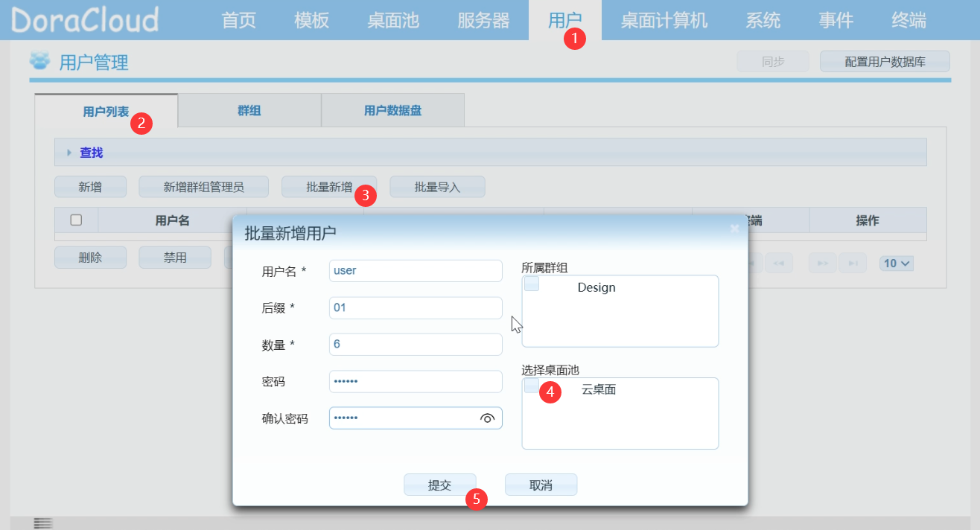Open the 桌面池 menu item

tap(393, 20)
